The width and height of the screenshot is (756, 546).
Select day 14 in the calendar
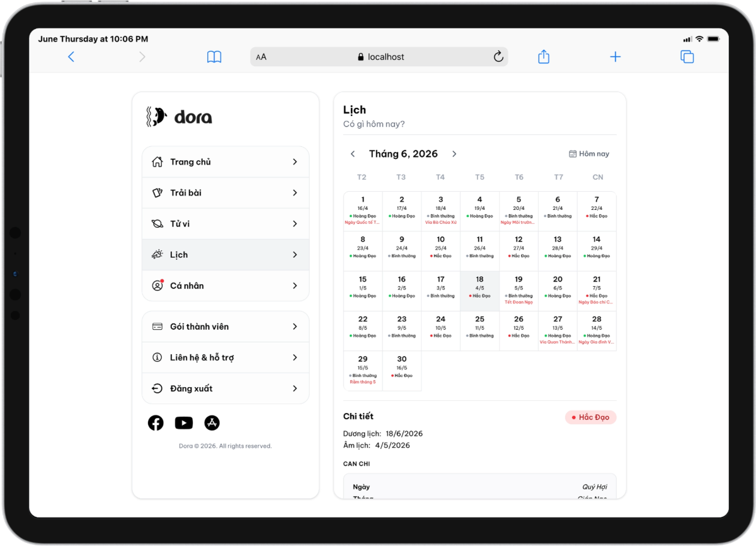(x=597, y=251)
